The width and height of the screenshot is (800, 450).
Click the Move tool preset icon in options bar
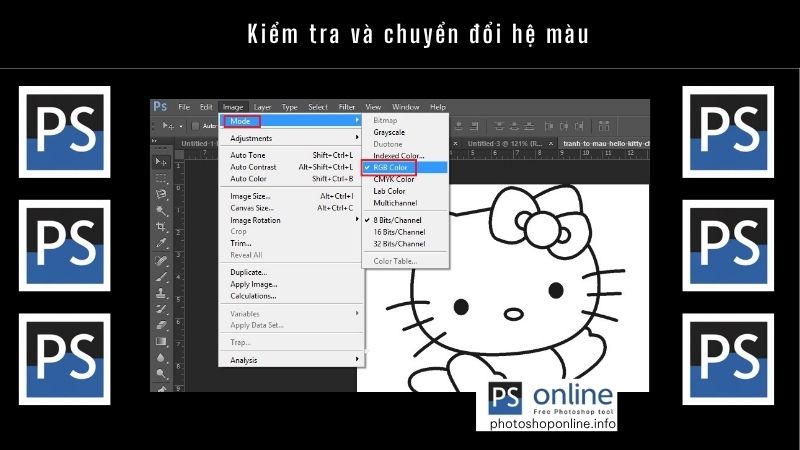tap(167, 126)
